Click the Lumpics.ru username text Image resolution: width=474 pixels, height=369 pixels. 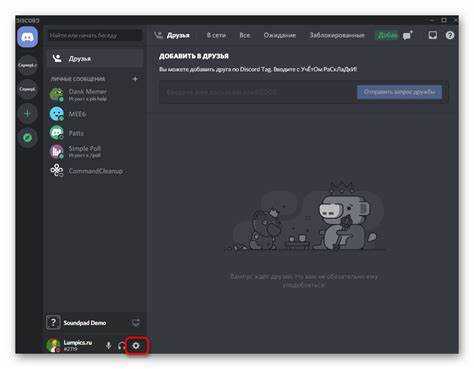(x=78, y=343)
